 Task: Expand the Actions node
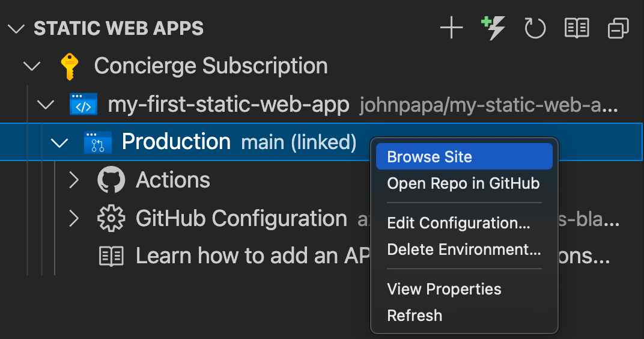pyautogui.click(x=74, y=180)
